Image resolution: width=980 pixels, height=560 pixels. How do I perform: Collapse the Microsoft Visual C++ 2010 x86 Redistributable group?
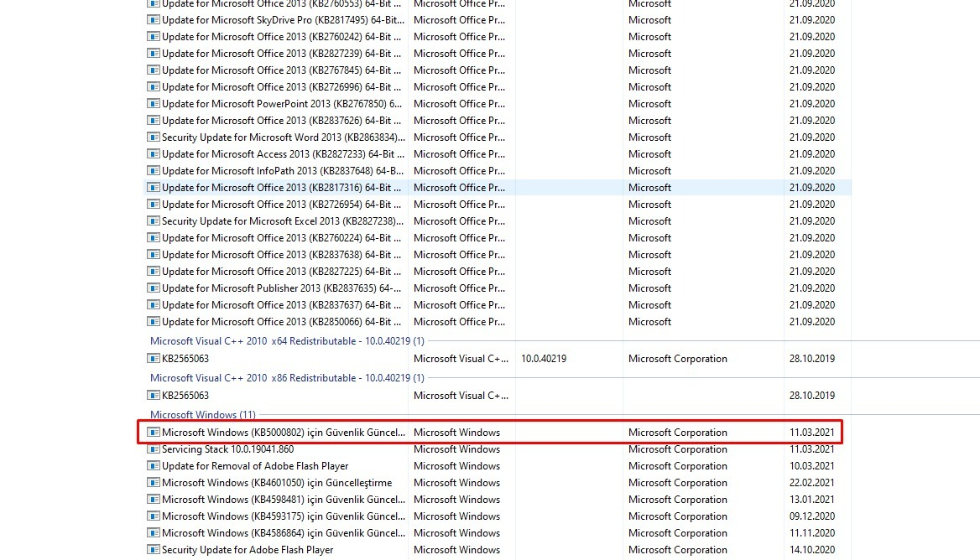(287, 378)
